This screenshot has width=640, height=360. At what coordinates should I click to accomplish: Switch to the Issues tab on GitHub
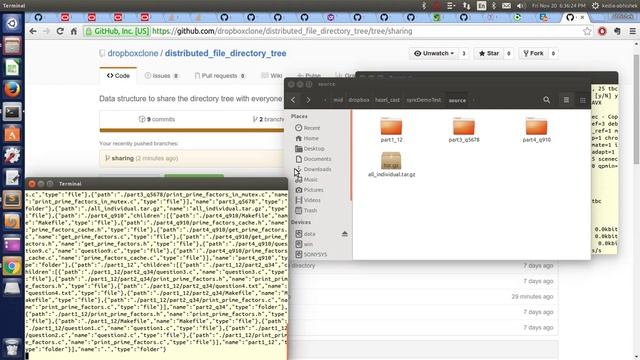click(x=162, y=76)
